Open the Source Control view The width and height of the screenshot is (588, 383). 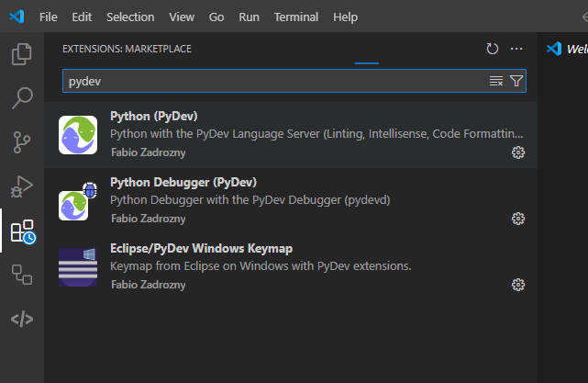(x=22, y=141)
